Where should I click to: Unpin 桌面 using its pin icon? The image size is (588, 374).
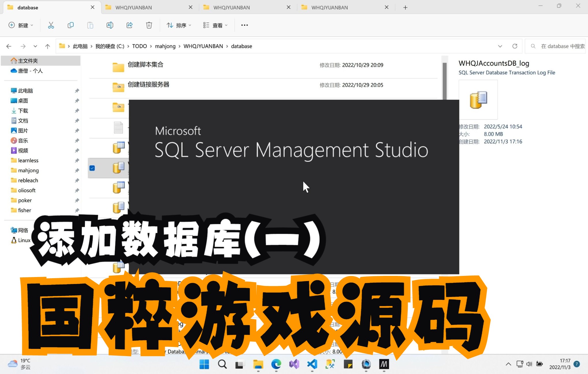click(x=77, y=101)
